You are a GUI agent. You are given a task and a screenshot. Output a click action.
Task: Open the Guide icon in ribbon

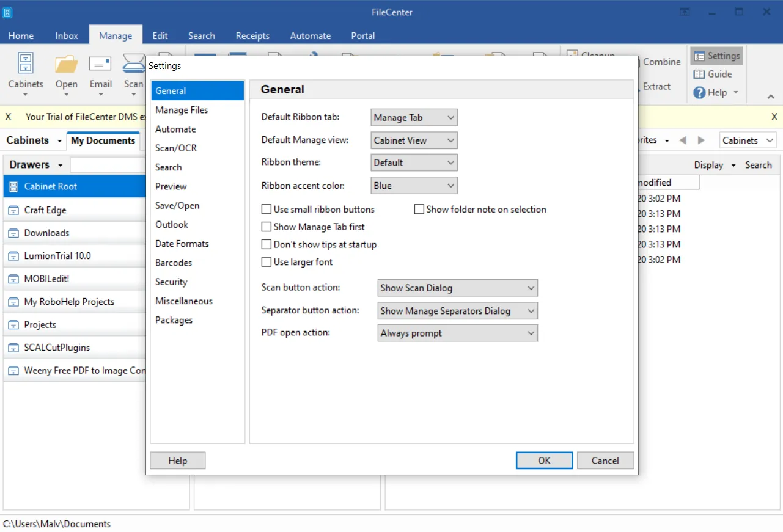699,74
